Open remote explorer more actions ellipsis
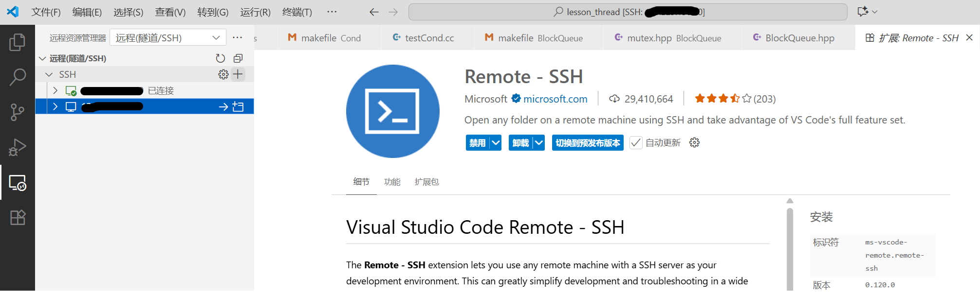This screenshot has height=296, width=980. (237, 37)
